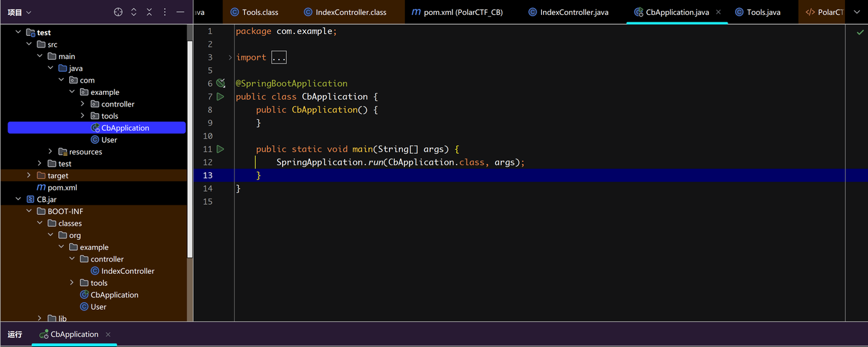The width and height of the screenshot is (868, 347).
Task: Click the green run arrow on line 7
Action: [x=220, y=97]
